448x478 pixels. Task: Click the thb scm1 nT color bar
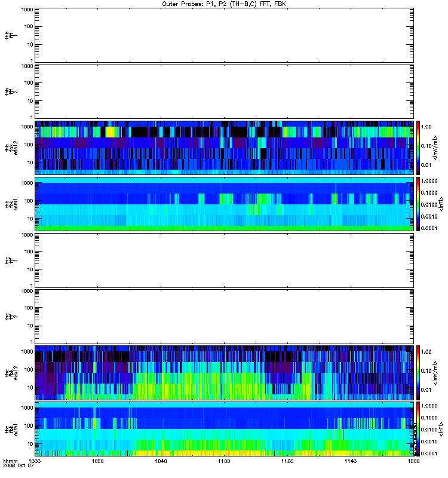tap(418, 204)
